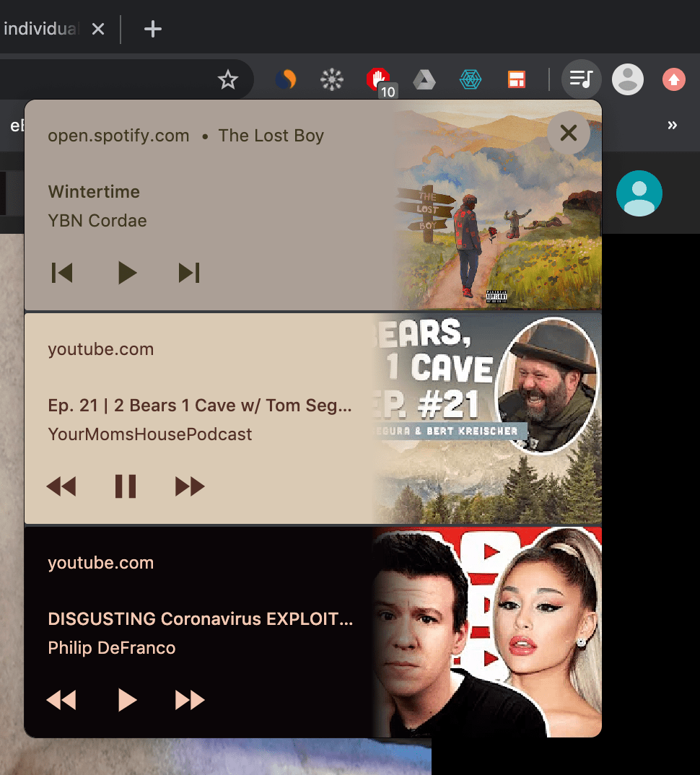Viewport: 700px width, 775px height.
Task: Click the Philip DeFranco video thumbnail
Action: [487, 632]
